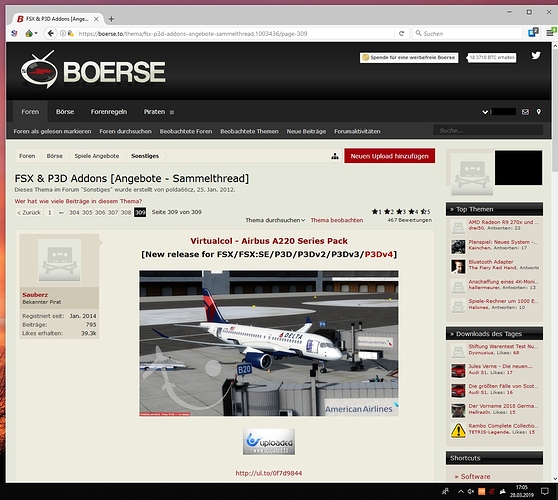This screenshot has height=500, width=558.
Task: Expand the user account chevron in navbar
Action: (485, 112)
